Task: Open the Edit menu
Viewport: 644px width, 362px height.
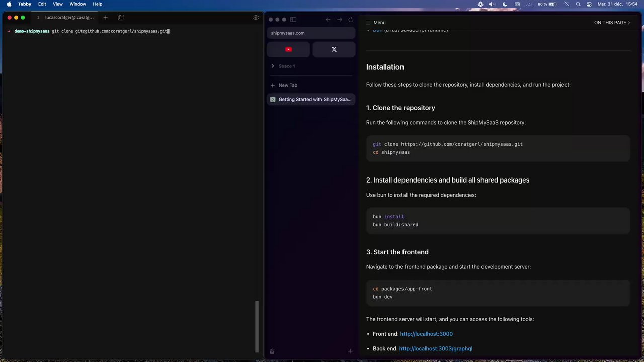Action: coord(42,4)
